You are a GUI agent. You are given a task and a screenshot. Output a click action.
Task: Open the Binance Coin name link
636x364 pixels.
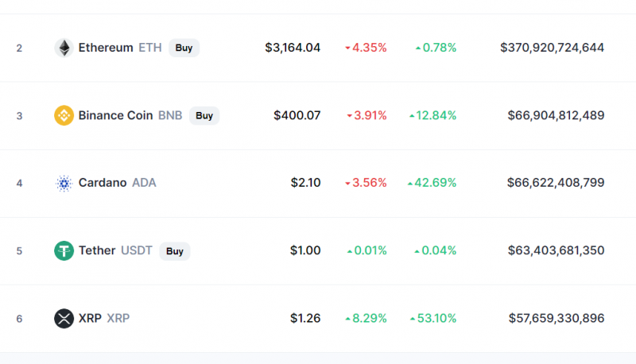(x=115, y=115)
